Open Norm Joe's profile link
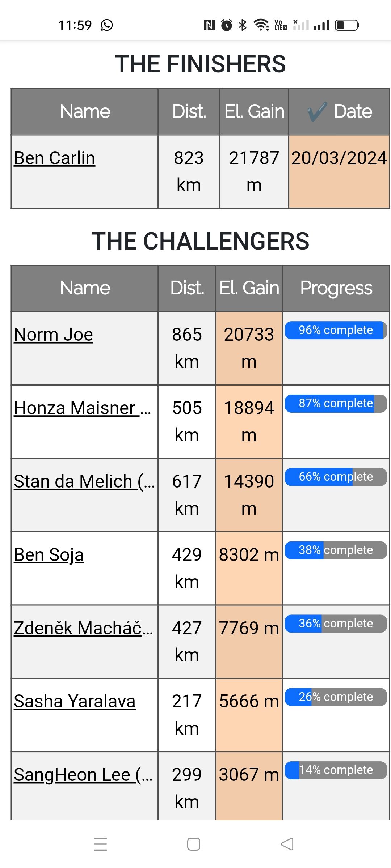The image size is (391, 868). tap(54, 335)
